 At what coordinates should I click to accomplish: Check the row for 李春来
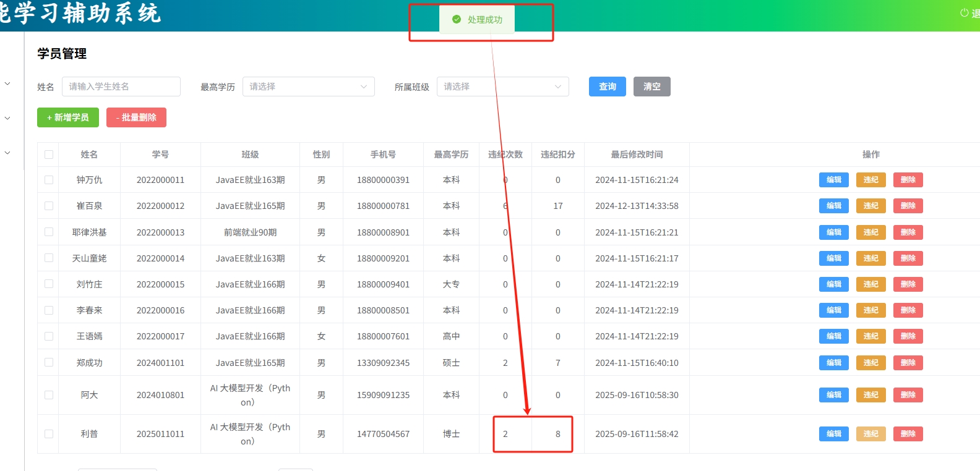point(49,310)
